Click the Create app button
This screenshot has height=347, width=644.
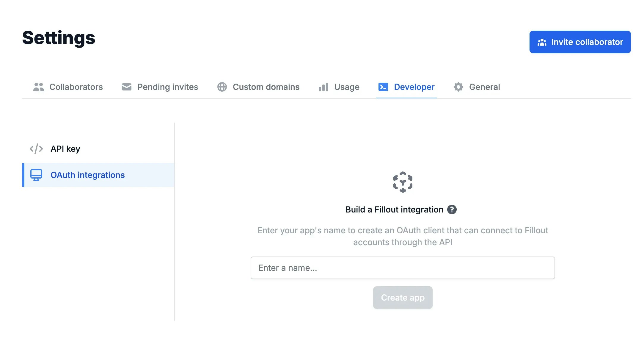point(403,298)
